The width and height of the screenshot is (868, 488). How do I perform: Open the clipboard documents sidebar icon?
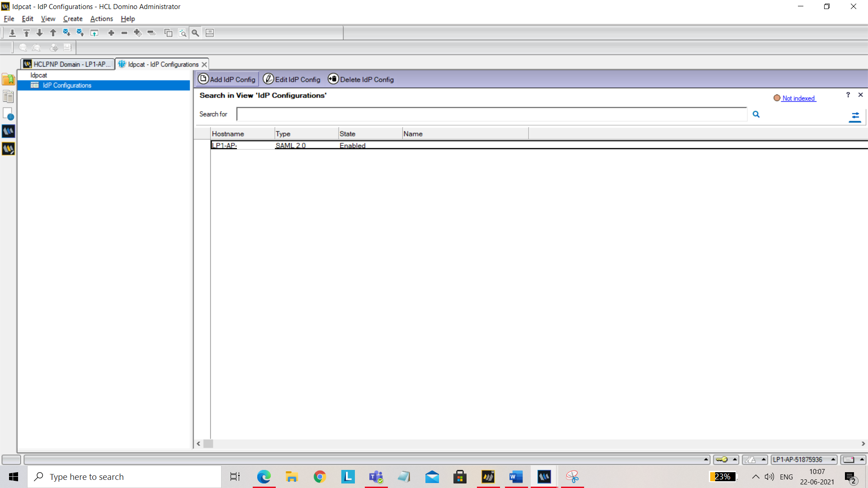click(x=9, y=96)
